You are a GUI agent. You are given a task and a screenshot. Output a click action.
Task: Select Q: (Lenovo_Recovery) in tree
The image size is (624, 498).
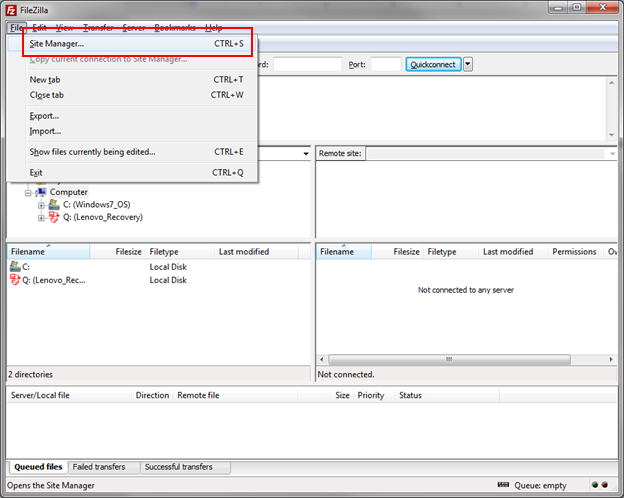(x=103, y=217)
